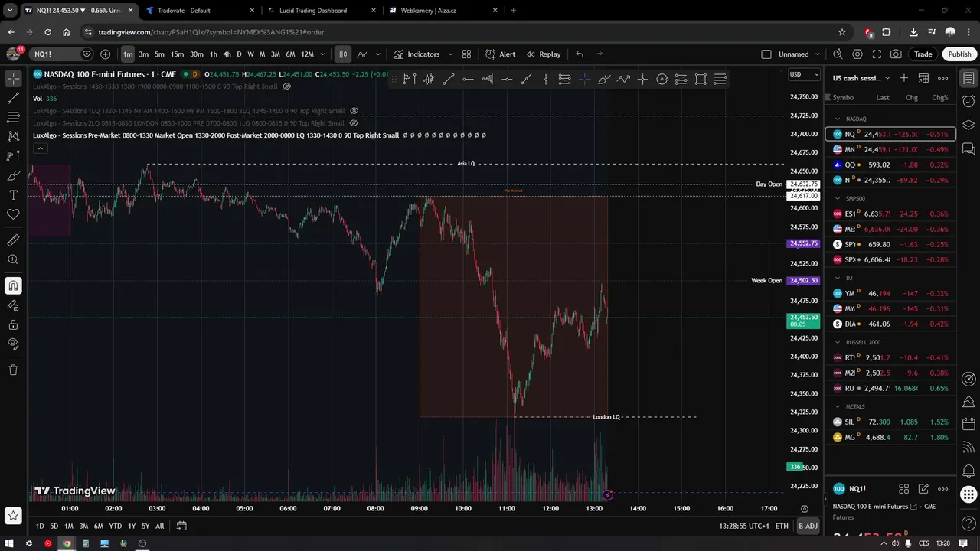Enter fullscreen mode icon

click(x=877, y=54)
